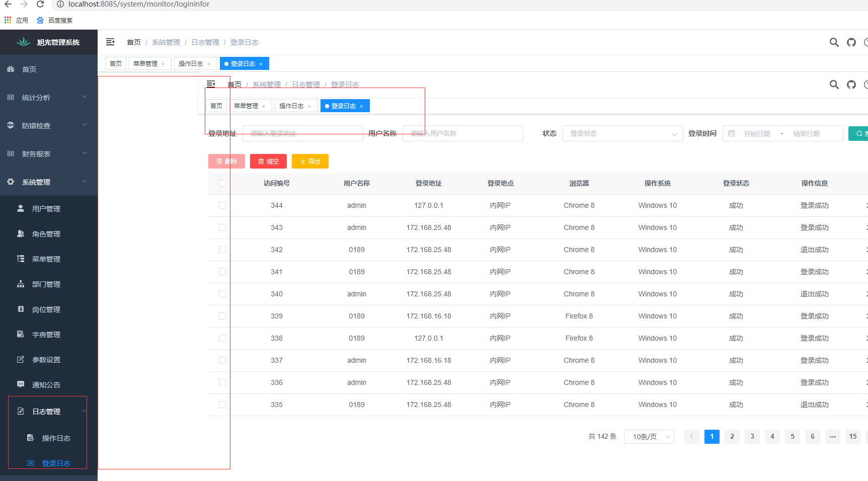Click the 用户管理 person icon

(x=21, y=208)
